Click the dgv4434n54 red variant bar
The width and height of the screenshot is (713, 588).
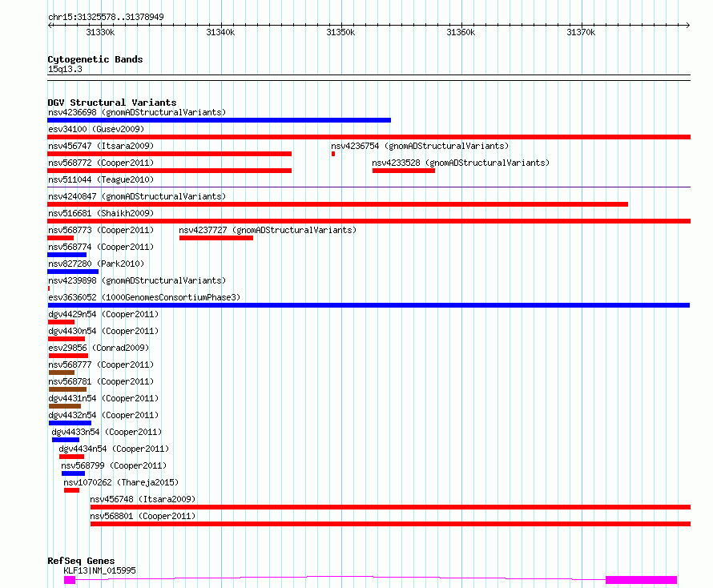pyautogui.click(x=71, y=457)
